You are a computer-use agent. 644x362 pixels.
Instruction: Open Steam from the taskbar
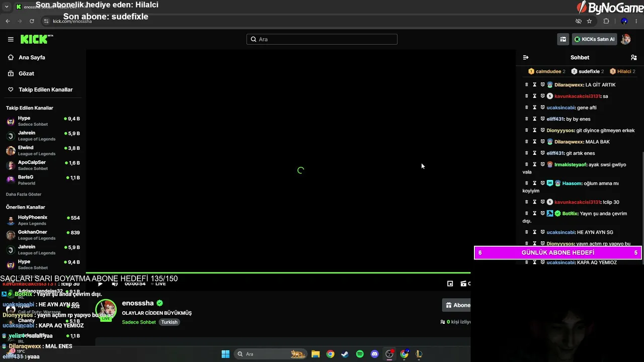(x=345, y=354)
